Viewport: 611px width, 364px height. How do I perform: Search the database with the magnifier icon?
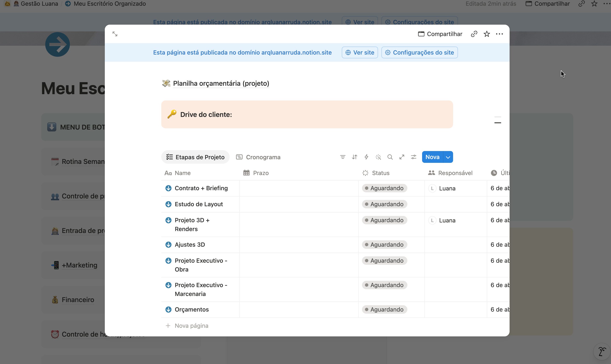point(390,157)
